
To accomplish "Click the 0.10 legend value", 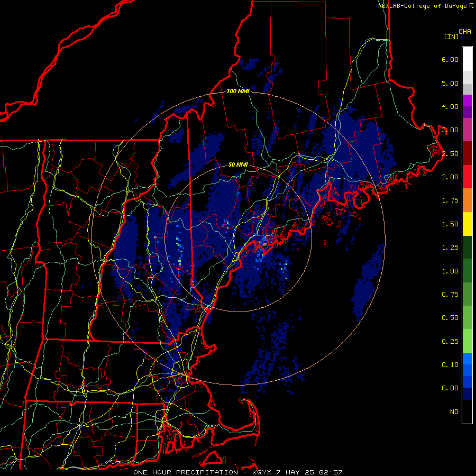I will pyautogui.click(x=450, y=365).
